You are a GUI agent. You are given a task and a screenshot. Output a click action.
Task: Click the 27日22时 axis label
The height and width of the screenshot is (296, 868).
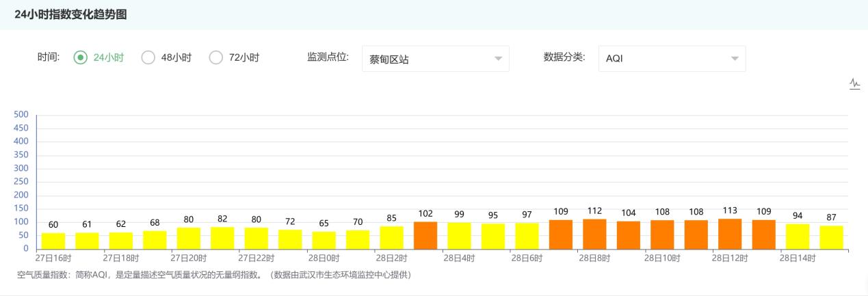click(x=257, y=258)
